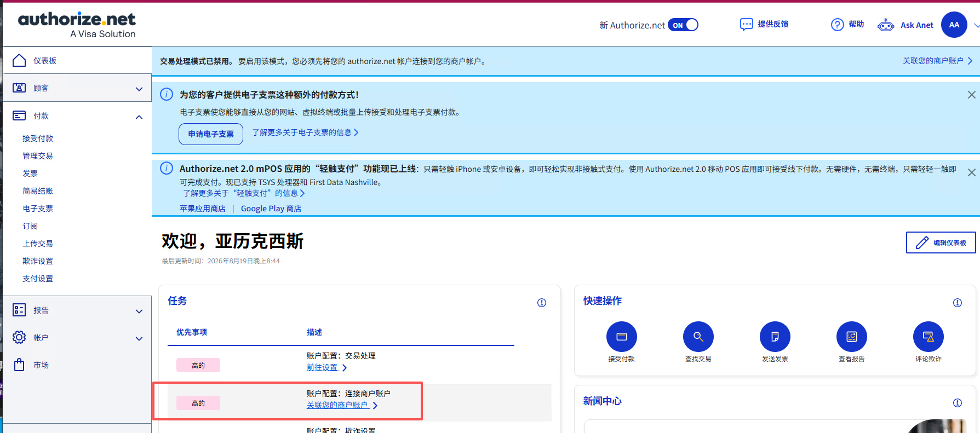Open the AA user avatar menu
The height and width of the screenshot is (433, 980).
tap(954, 25)
